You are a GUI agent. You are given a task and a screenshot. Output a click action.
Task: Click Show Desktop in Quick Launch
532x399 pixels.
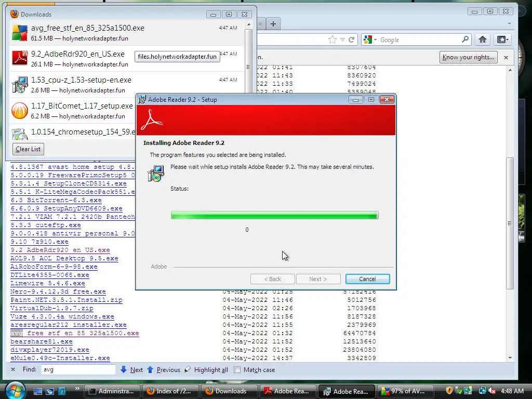pos(37,391)
